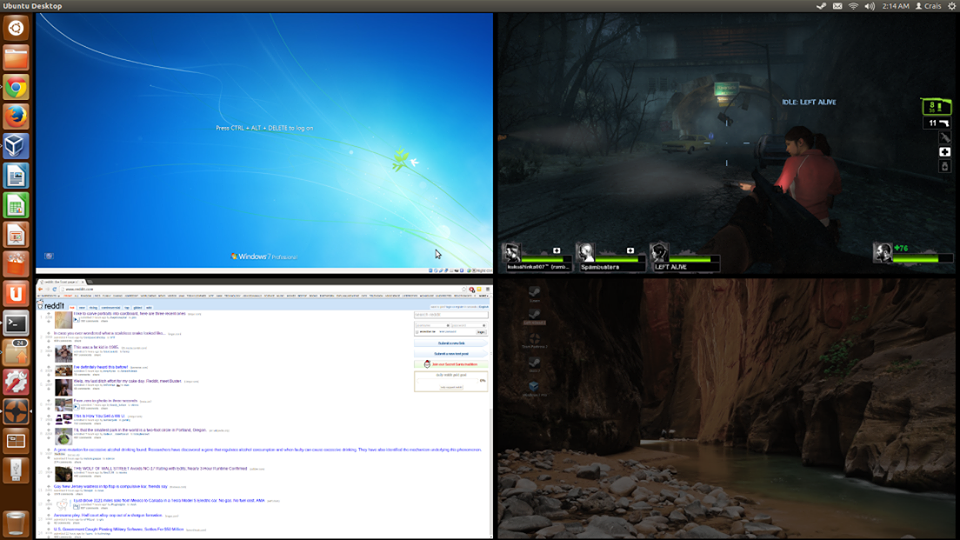Launch Google Chrome from the dock
Image resolution: width=960 pixels, height=540 pixels.
click(16, 88)
